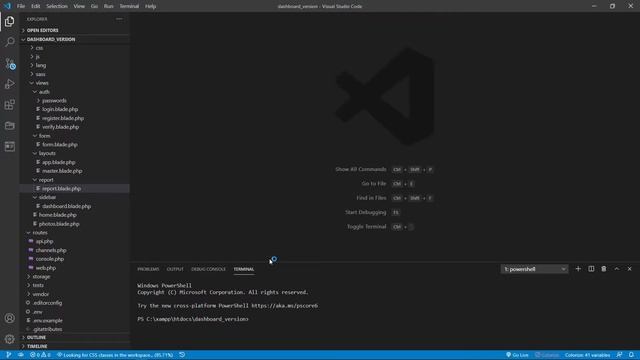640x360 pixels.
Task: Open app.blade.php file
Action: pos(58,162)
